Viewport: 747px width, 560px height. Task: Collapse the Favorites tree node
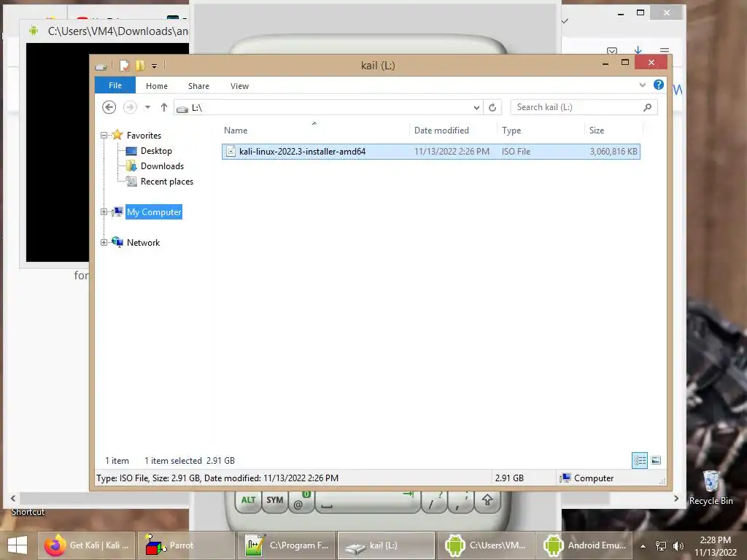tap(104, 136)
